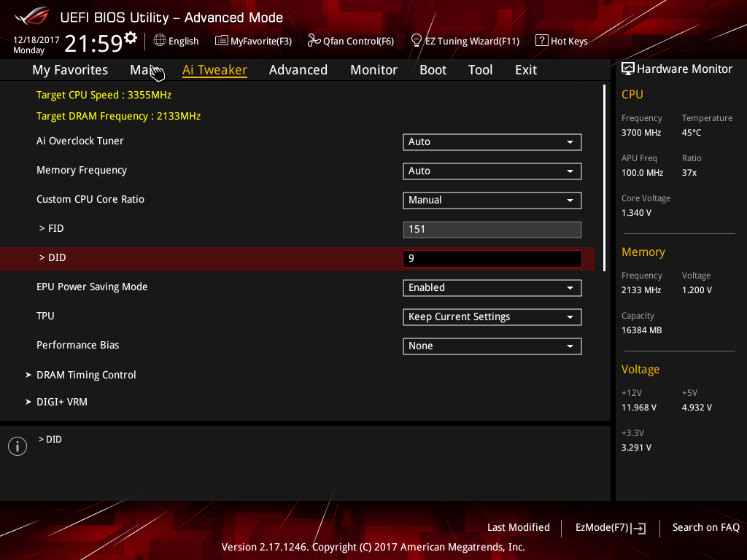
Task: Click the Memory Frequency label
Action: [82, 170]
